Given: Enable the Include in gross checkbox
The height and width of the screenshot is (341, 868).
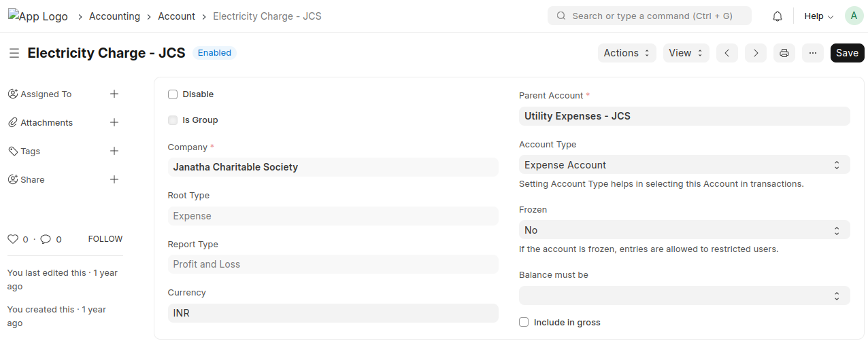Looking at the screenshot, I should point(524,323).
